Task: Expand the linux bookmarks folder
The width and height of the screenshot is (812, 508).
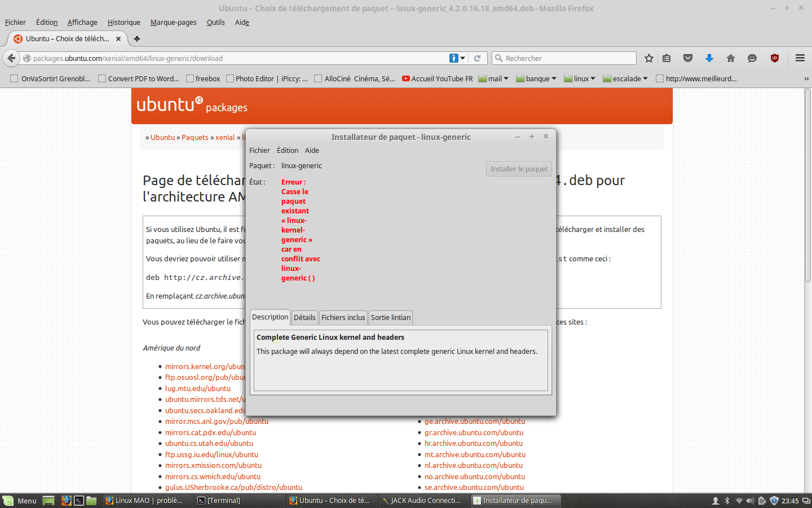Action: click(x=580, y=78)
